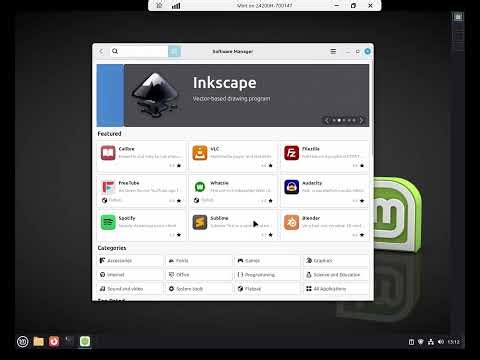480x360 pixels.
Task: Open the Inkscape featured banner
Action: click(x=233, y=95)
